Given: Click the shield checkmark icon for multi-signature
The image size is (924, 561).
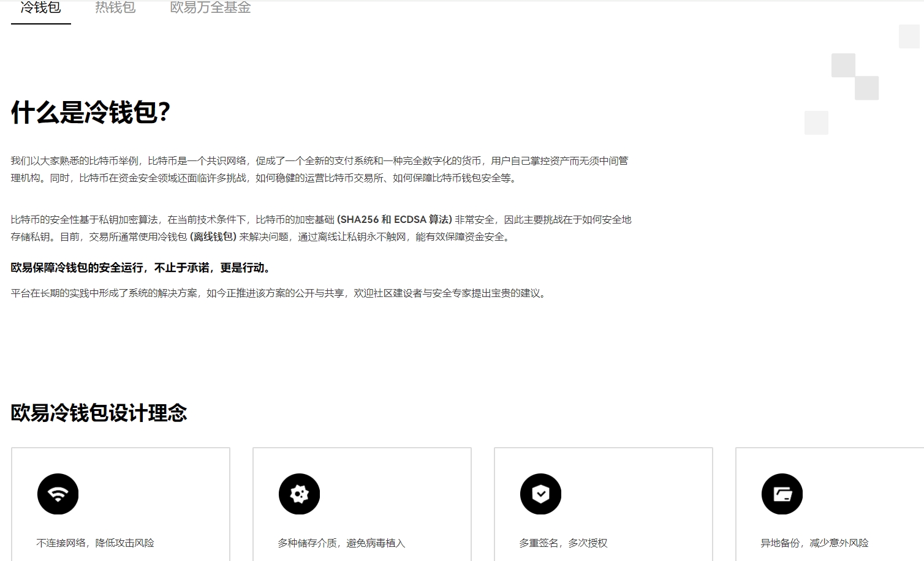Looking at the screenshot, I should 540,494.
